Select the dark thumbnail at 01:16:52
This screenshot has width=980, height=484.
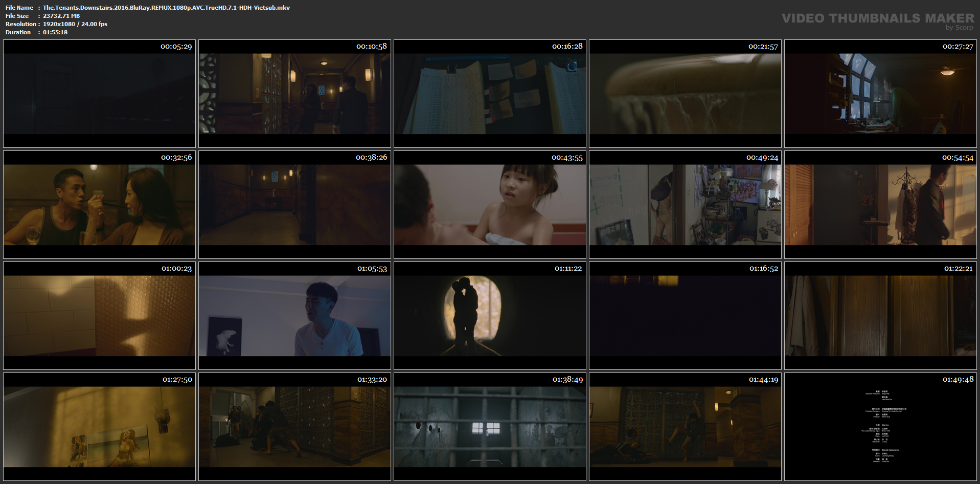(685, 316)
